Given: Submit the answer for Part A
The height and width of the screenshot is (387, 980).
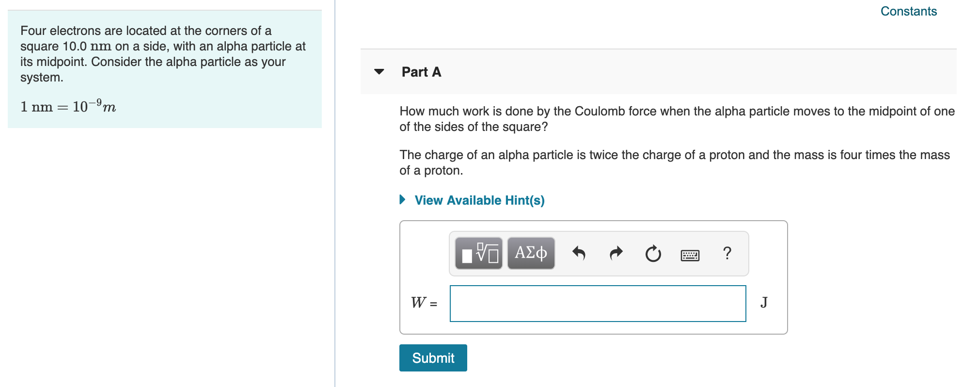Looking at the screenshot, I should 432,357.
